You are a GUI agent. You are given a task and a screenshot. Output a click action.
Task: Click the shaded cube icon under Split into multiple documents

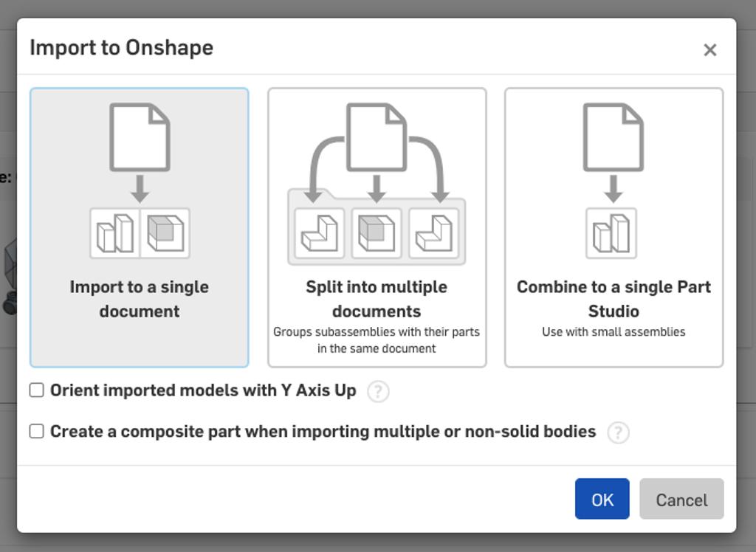(x=377, y=231)
